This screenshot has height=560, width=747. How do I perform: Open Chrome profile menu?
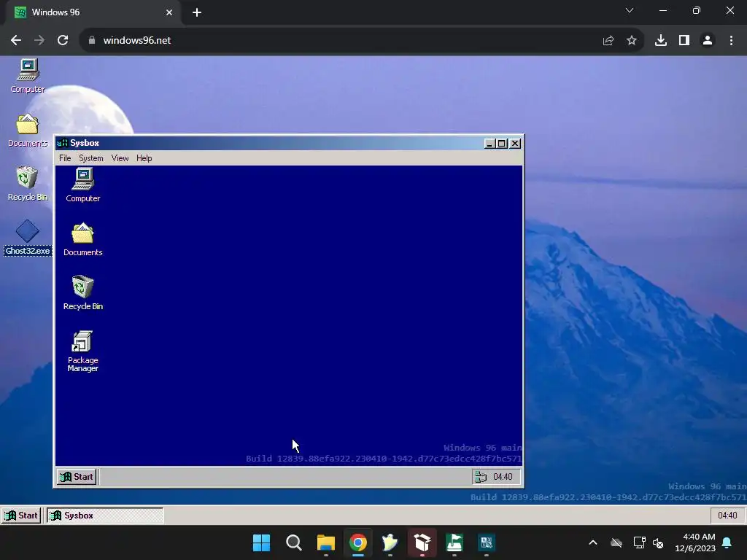click(x=708, y=41)
